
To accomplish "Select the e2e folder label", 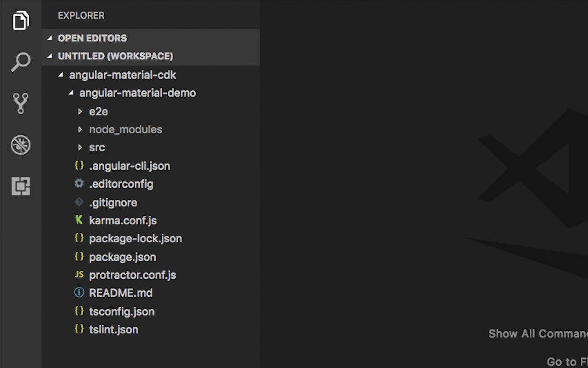I will 98,111.
